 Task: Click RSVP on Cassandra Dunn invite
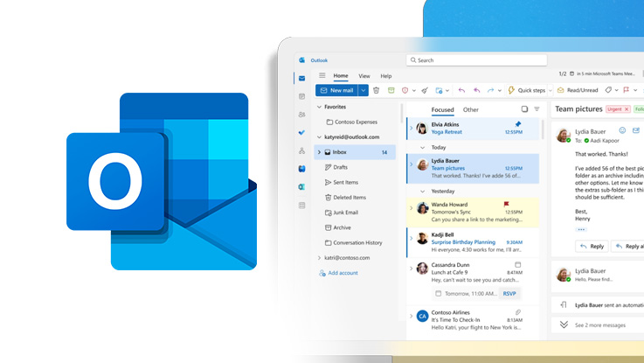509,294
